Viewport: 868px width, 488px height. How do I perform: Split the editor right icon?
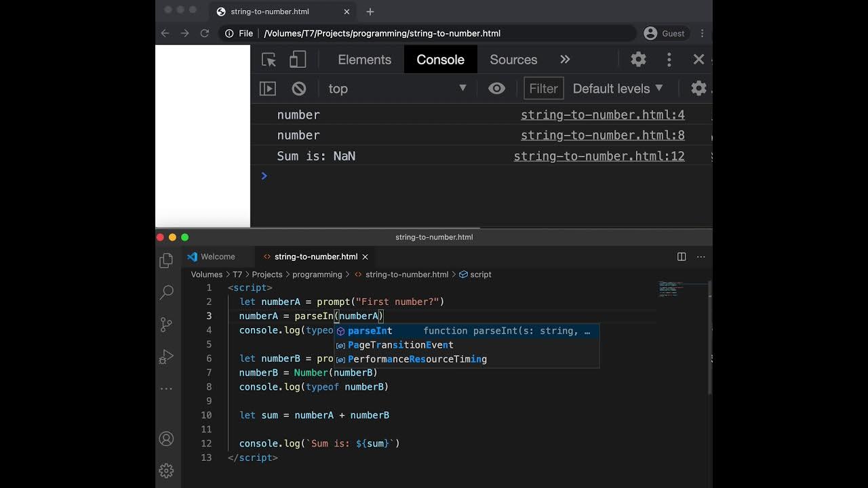click(682, 257)
